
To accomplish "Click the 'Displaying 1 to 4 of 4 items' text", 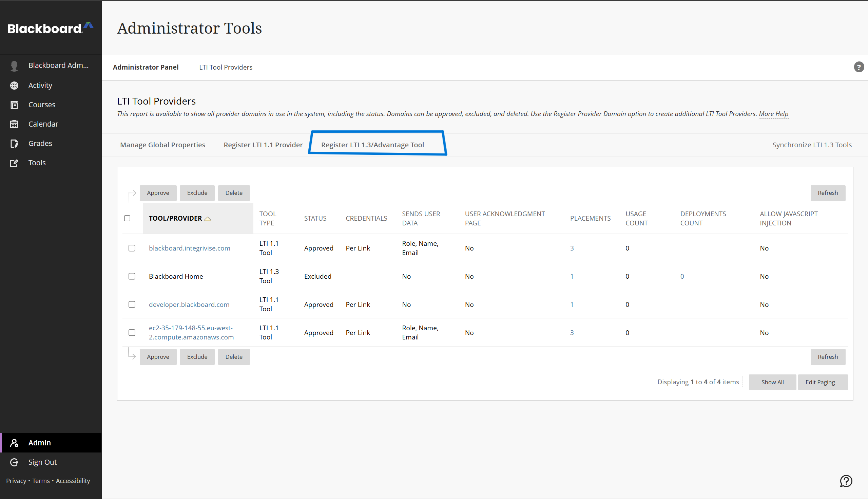I will tap(698, 382).
